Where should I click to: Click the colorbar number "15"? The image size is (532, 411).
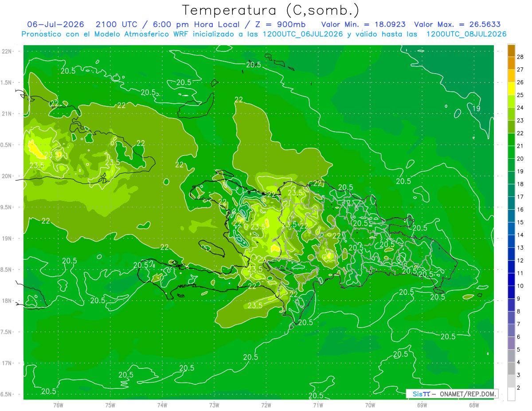pyautogui.click(x=520, y=222)
